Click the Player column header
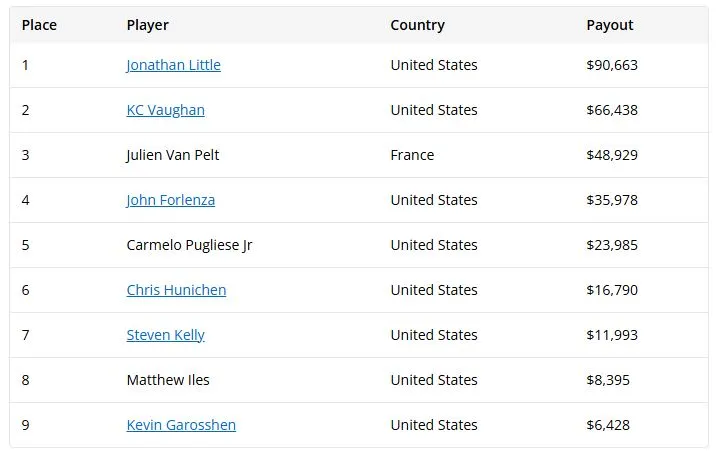The width and height of the screenshot is (716, 456). tap(147, 25)
